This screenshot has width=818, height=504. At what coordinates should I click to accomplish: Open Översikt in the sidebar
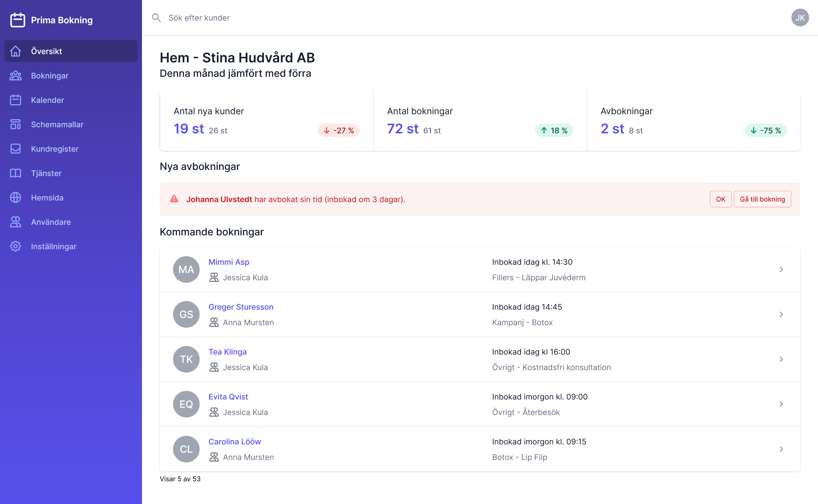(x=71, y=51)
